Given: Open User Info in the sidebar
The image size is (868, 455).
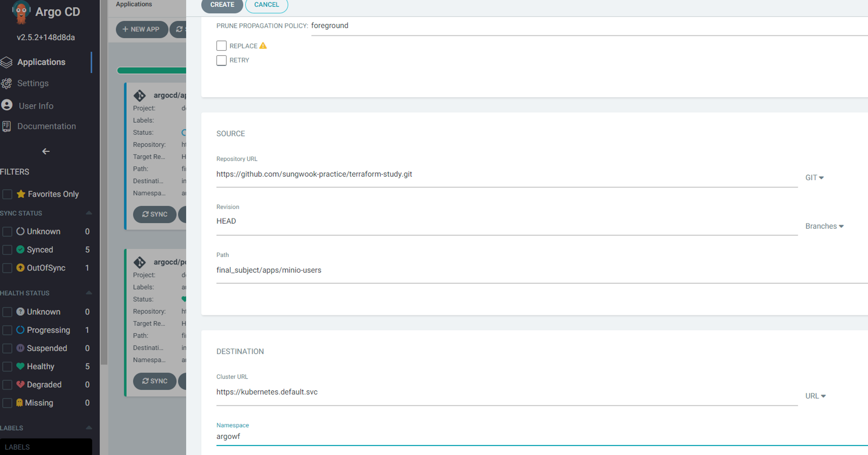Looking at the screenshot, I should pyautogui.click(x=36, y=106).
